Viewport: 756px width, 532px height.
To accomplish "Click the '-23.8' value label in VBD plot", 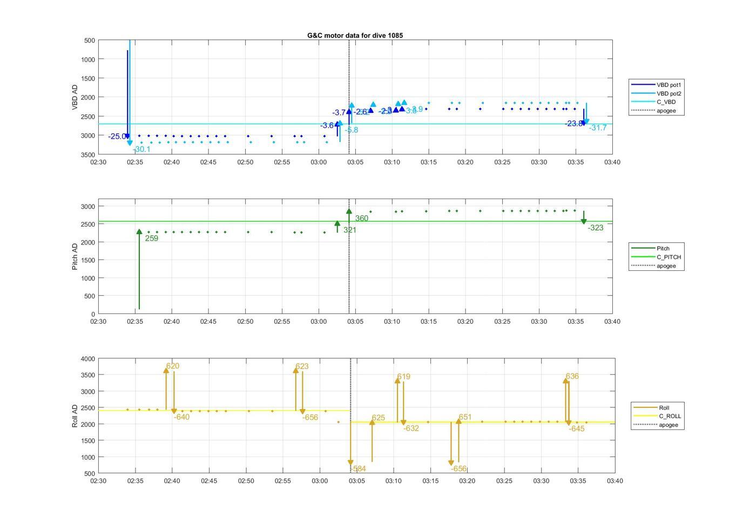I will coord(574,124).
